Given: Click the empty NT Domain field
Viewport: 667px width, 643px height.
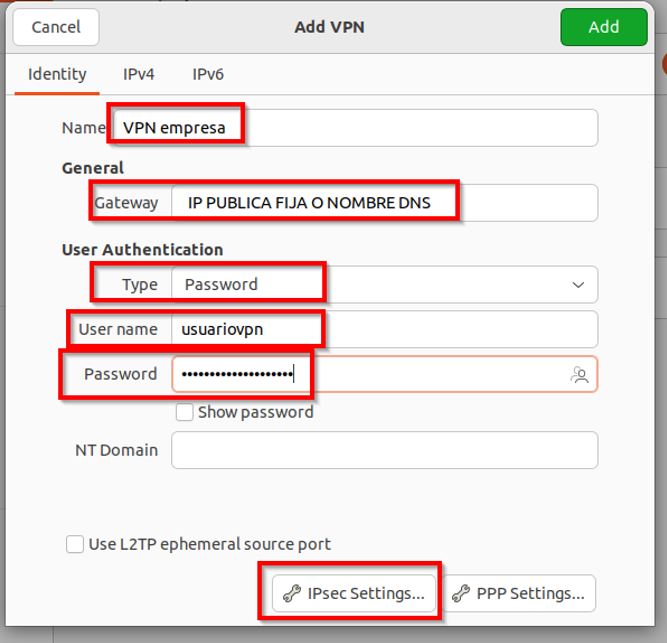Looking at the screenshot, I should (384, 450).
